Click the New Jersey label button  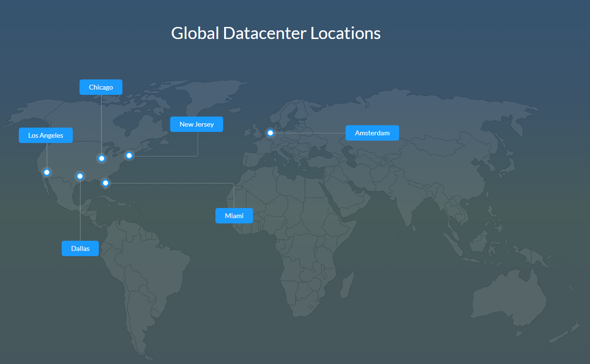coord(197,124)
